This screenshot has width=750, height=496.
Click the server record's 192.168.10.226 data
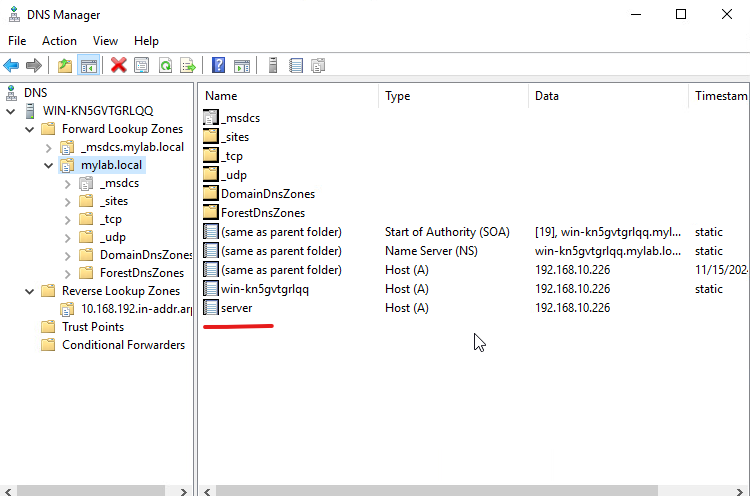point(573,308)
